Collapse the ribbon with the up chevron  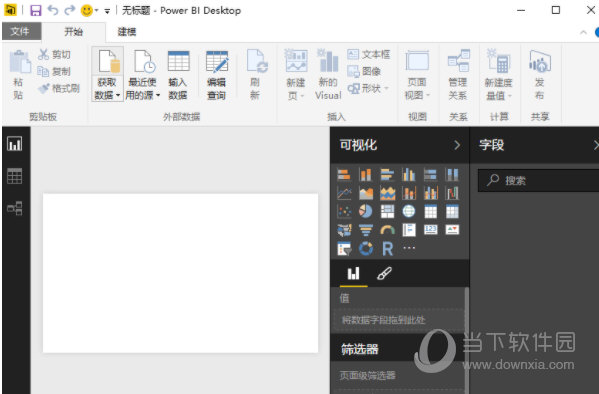[x=583, y=32]
